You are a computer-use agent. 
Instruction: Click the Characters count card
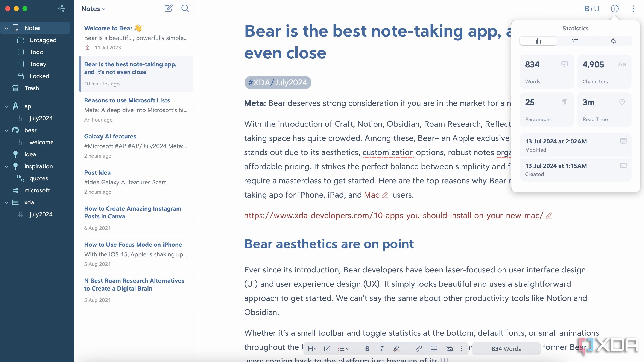604,72
